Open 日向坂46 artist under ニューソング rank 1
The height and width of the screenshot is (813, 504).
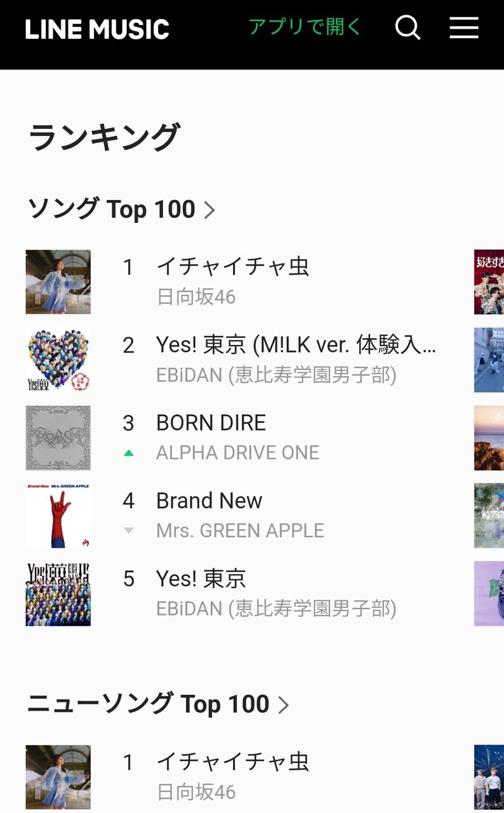coord(196,792)
